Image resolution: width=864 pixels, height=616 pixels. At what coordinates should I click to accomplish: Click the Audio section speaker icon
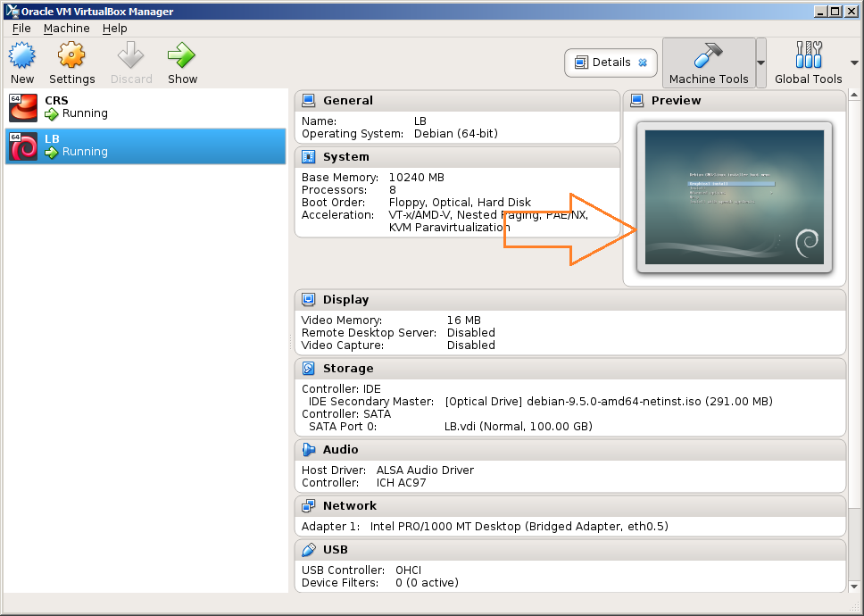pyautogui.click(x=309, y=450)
